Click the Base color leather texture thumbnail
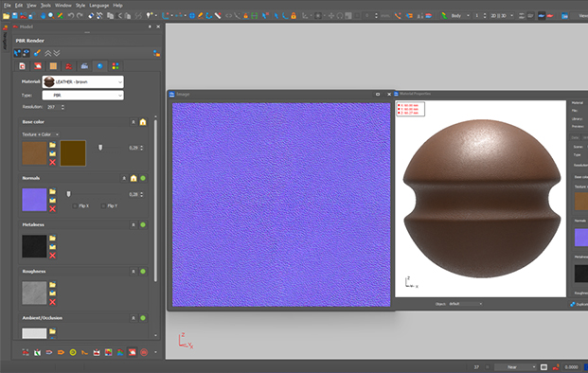Viewport: 588px width, 373px height. point(34,153)
